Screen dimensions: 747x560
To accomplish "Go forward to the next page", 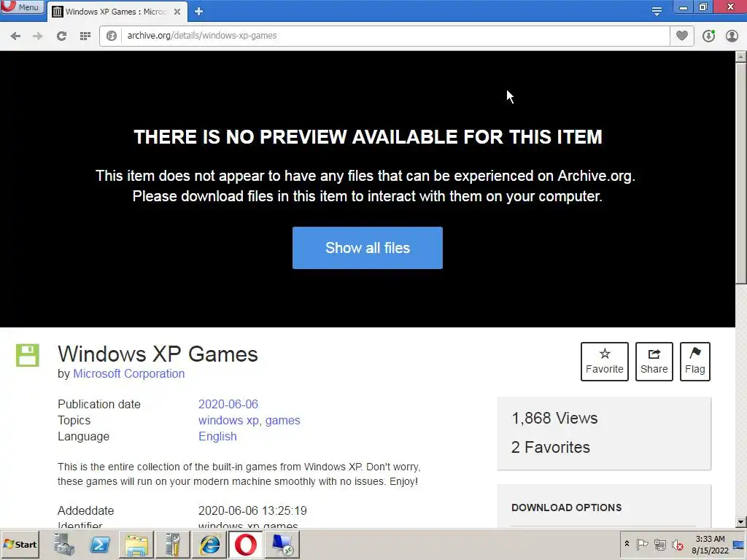I will [x=38, y=36].
